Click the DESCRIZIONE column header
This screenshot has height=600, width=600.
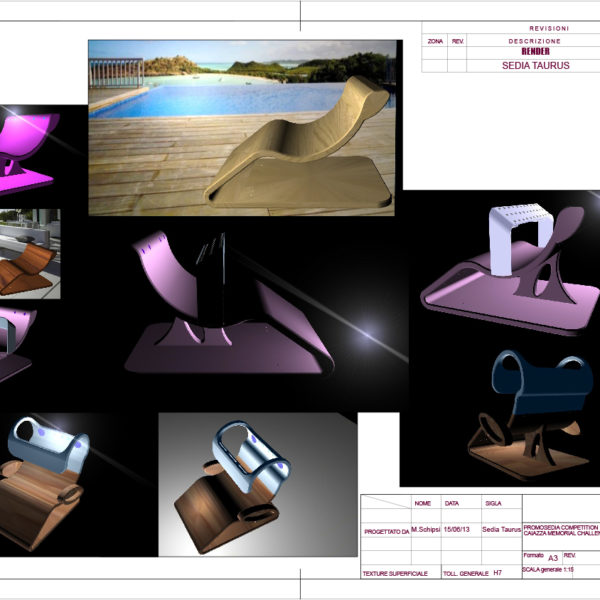click(534, 41)
